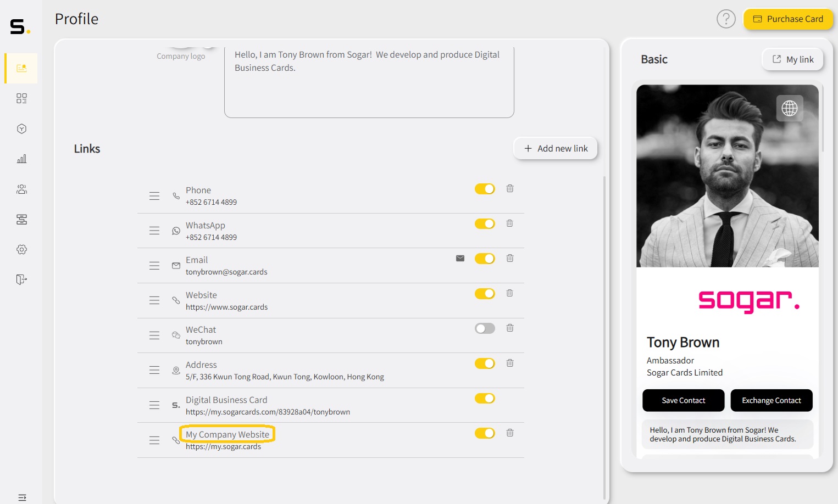Image resolution: width=838 pixels, height=504 pixels.
Task: Click My Company Website row drag handle
Action: click(154, 440)
